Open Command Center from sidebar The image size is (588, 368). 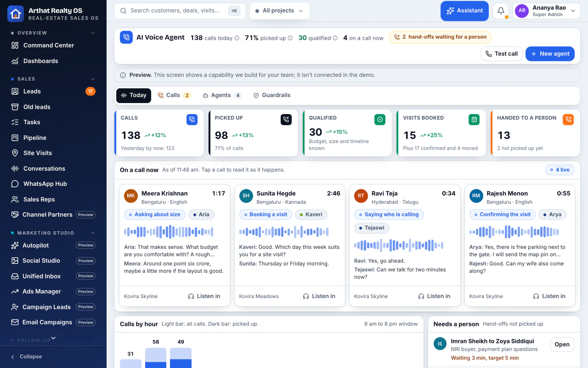[53, 45]
